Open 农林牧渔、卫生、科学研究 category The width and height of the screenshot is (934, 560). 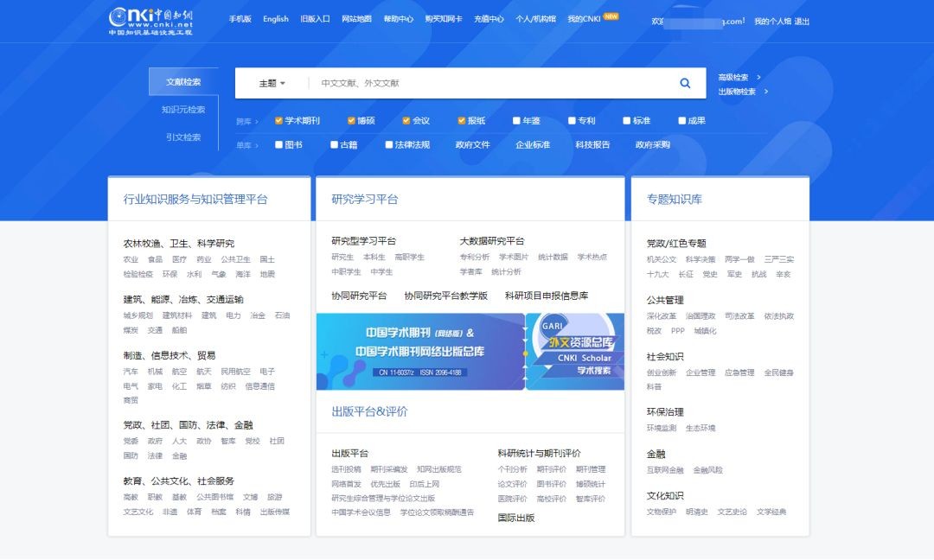179,244
